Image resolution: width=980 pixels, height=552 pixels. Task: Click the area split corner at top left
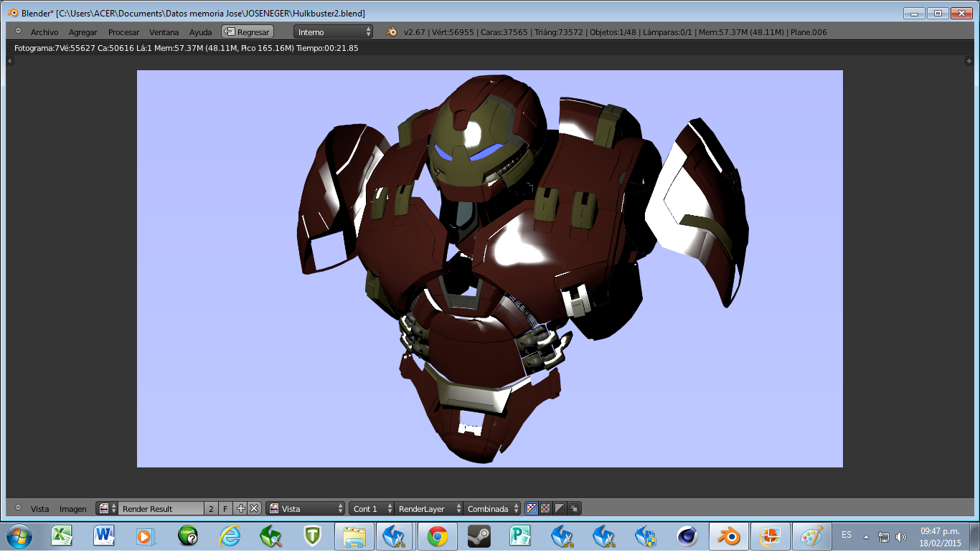(10, 62)
